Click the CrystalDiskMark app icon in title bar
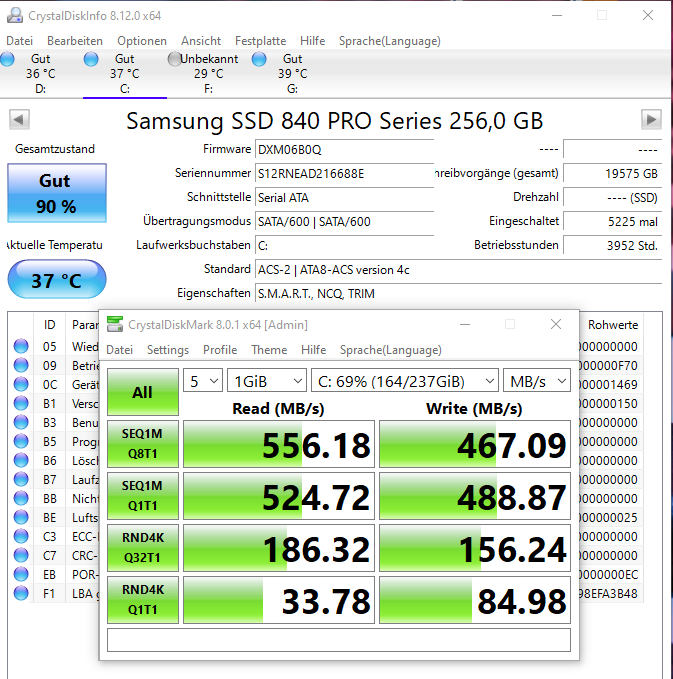The height and width of the screenshot is (679, 673). point(115,324)
